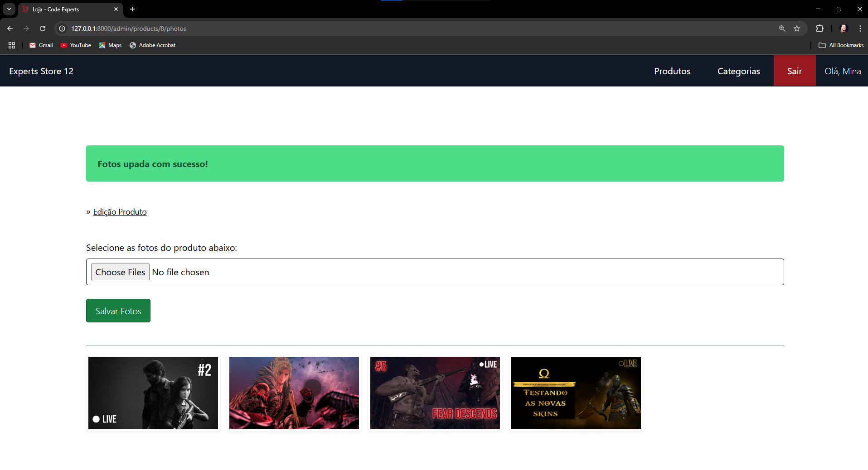Click the Choose Files button
The height and width of the screenshot is (470, 868).
pyautogui.click(x=120, y=272)
